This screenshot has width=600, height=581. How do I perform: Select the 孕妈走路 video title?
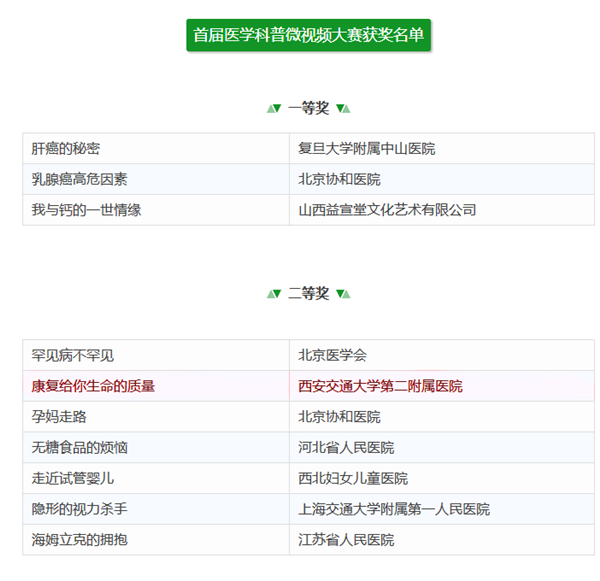59,417
